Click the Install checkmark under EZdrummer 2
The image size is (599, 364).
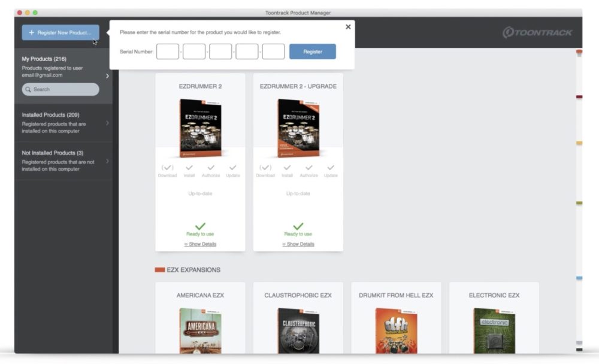189,168
